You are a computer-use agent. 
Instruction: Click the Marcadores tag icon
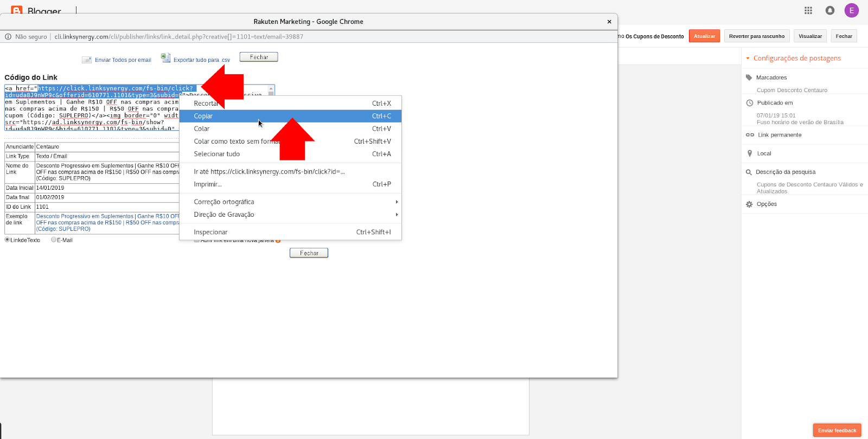[749, 78]
